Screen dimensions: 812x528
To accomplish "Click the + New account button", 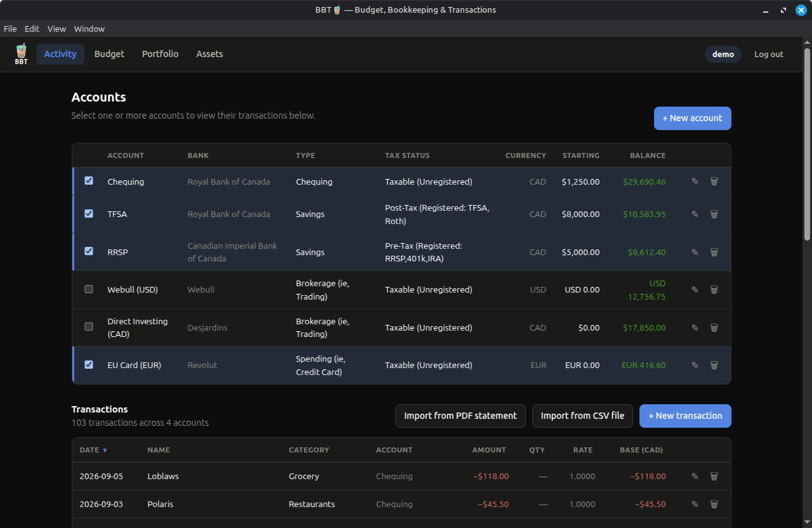I will pyautogui.click(x=693, y=118).
